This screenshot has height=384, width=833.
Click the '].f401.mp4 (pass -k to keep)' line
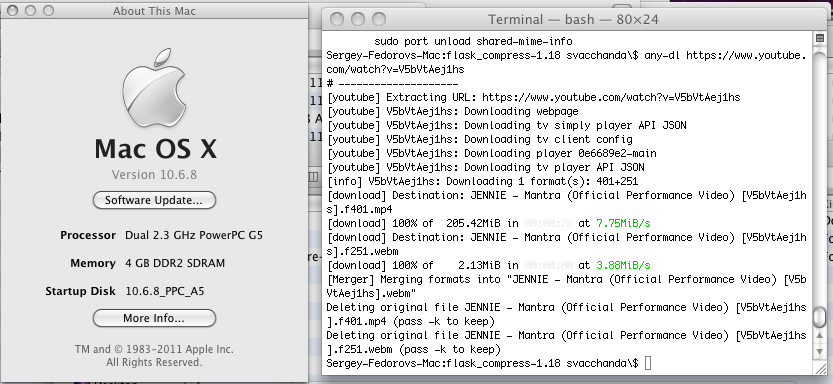coord(411,321)
